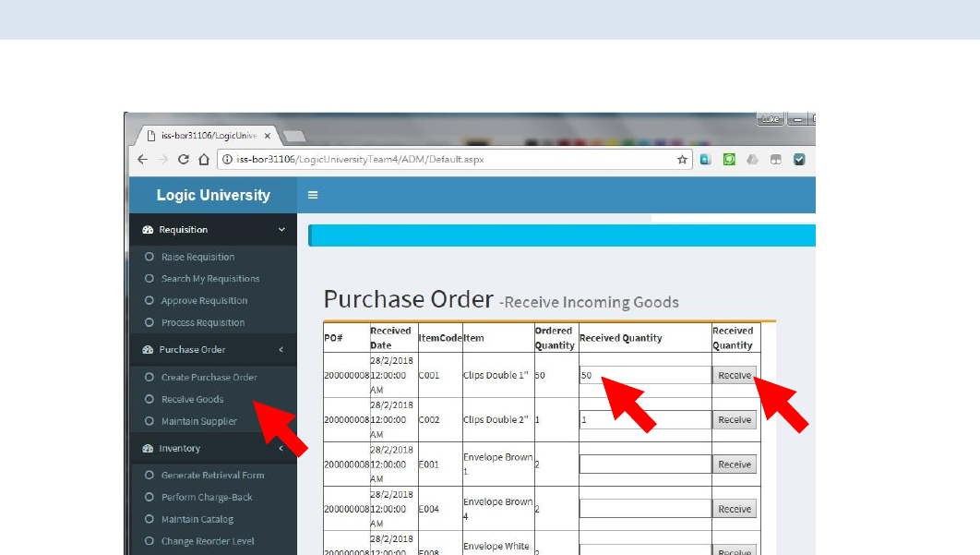980x555 pixels.
Task: Open Process Requisition in sidebar
Action: click(x=202, y=323)
